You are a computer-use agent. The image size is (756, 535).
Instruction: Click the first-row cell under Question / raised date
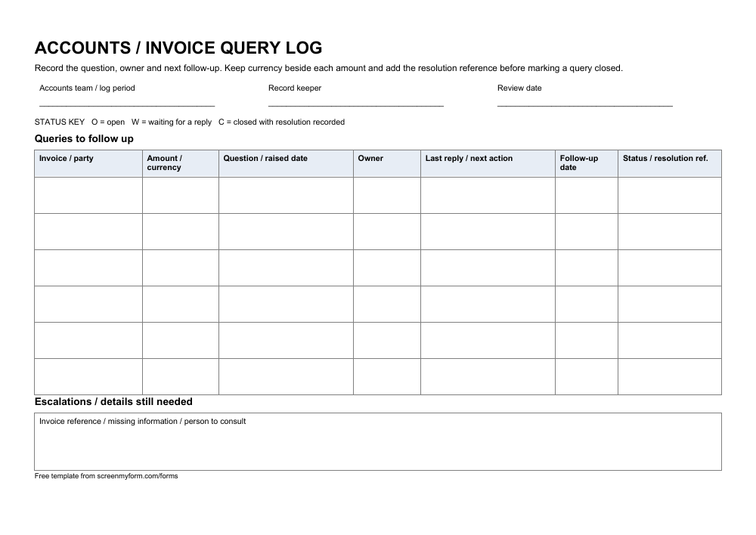coord(286,195)
